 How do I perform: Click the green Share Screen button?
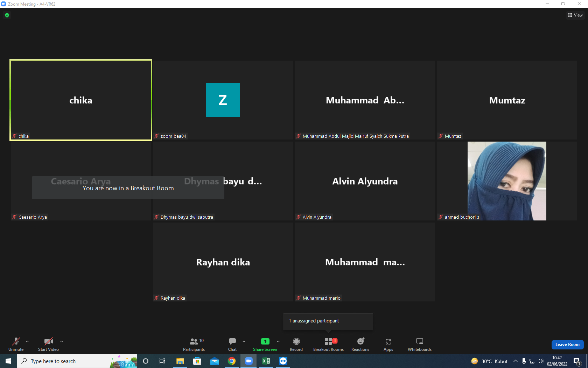pyautogui.click(x=265, y=344)
